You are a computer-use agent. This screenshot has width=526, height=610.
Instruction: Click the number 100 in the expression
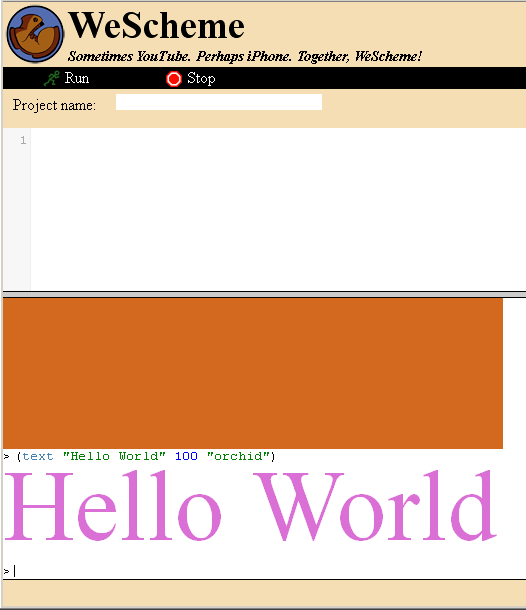[x=186, y=456]
